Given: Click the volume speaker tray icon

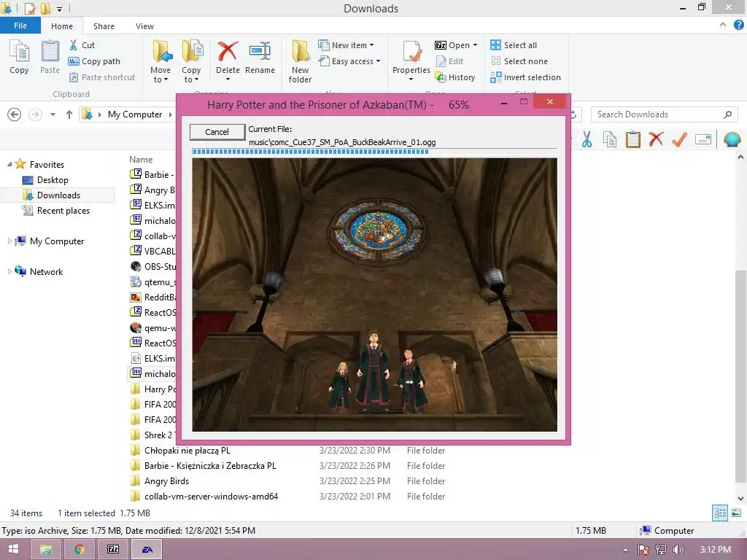Looking at the screenshot, I should [678, 550].
